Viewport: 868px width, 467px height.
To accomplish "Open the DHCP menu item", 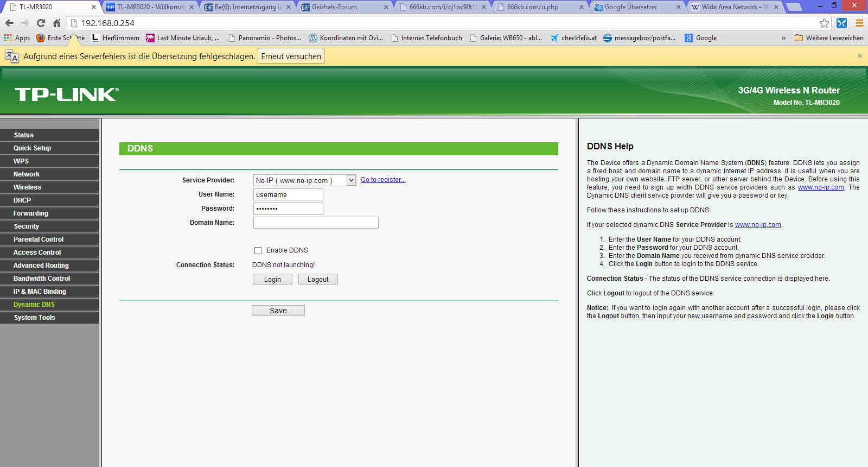I will [x=49, y=200].
